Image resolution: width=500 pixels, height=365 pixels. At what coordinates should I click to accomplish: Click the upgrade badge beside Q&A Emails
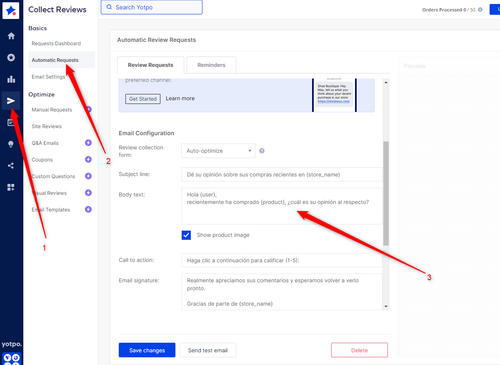[x=88, y=143]
